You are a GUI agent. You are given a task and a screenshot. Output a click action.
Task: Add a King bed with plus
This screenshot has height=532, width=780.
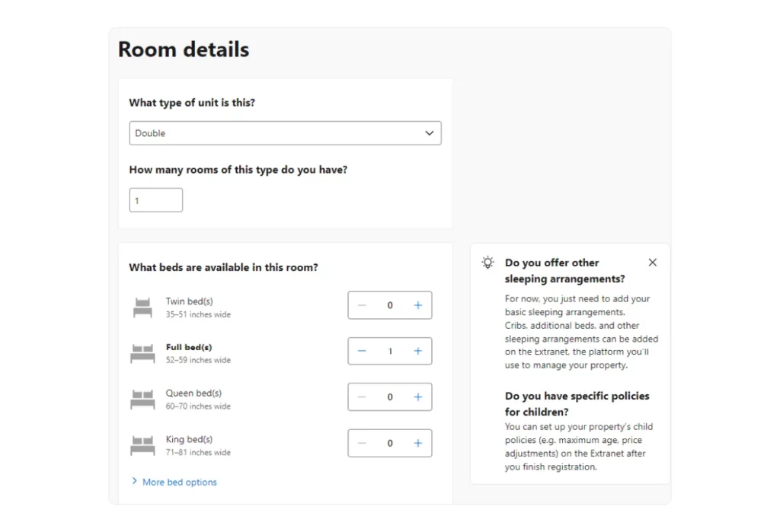(x=417, y=443)
